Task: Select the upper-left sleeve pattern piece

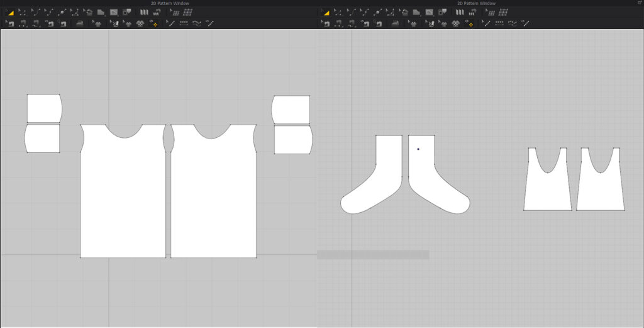Action: point(43,108)
